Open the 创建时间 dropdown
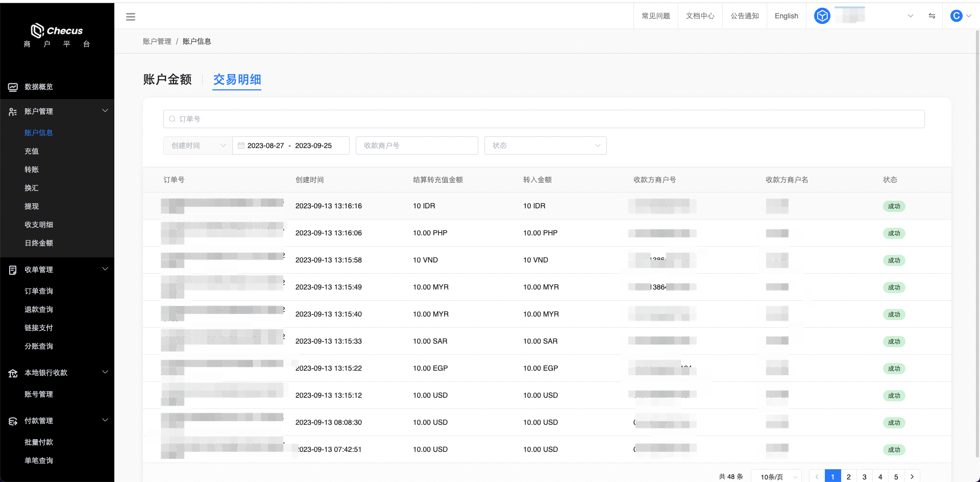The height and width of the screenshot is (482, 980). tap(198, 146)
